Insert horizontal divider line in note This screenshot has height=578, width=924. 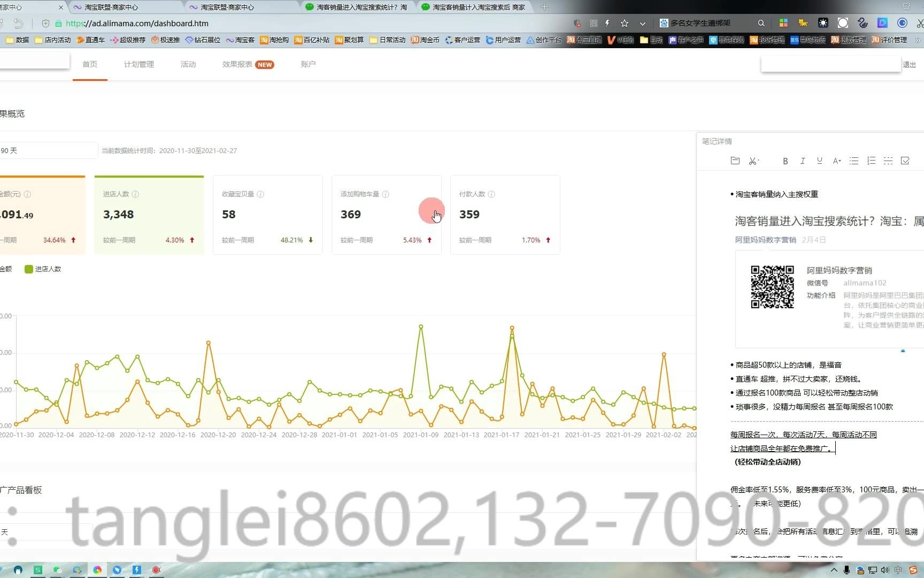coord(888,161)
